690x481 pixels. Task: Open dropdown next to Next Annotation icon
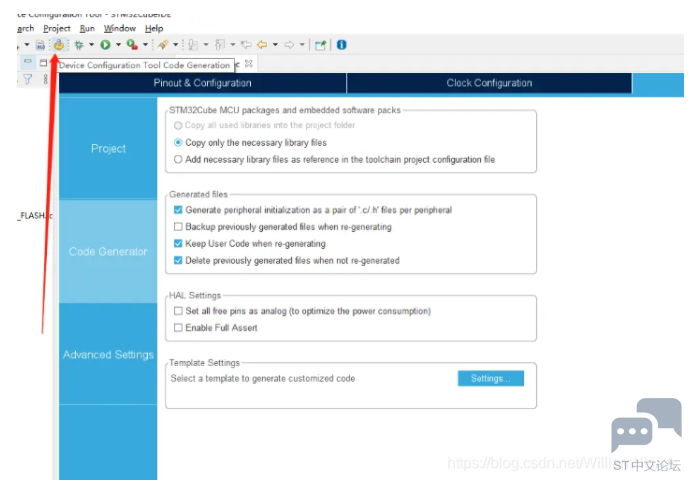coord(206,44)
